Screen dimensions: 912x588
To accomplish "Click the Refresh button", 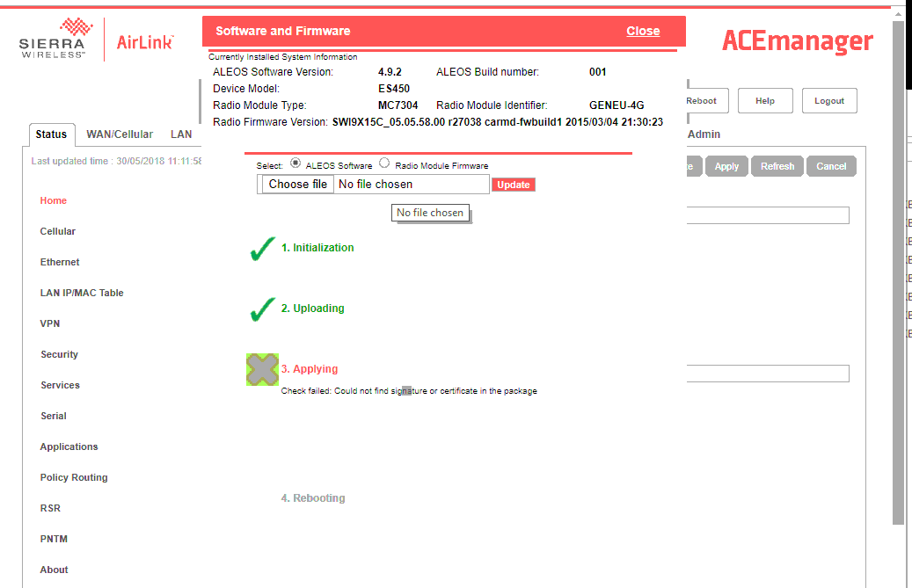I will (777, 166).
